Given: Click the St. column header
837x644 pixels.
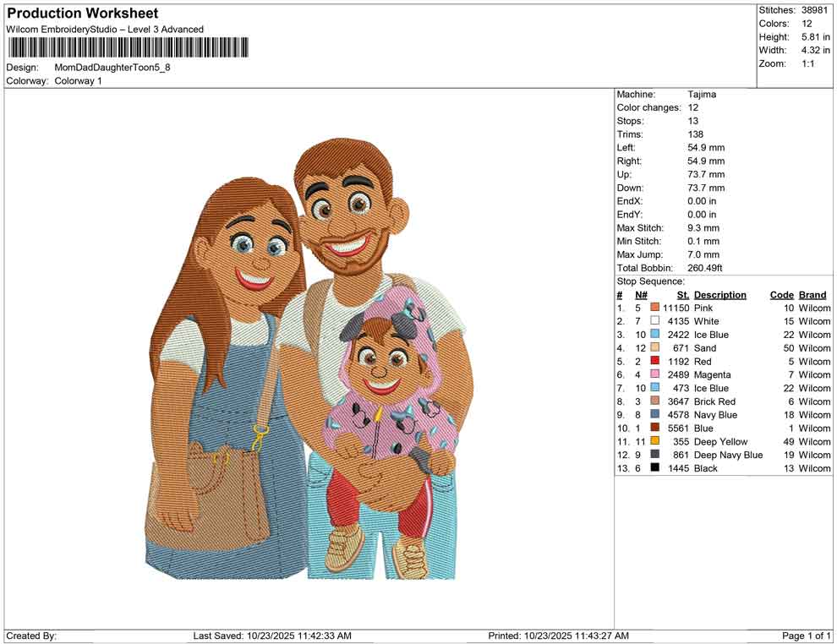Looking at the screenshot, I should [x=682, y=294].
